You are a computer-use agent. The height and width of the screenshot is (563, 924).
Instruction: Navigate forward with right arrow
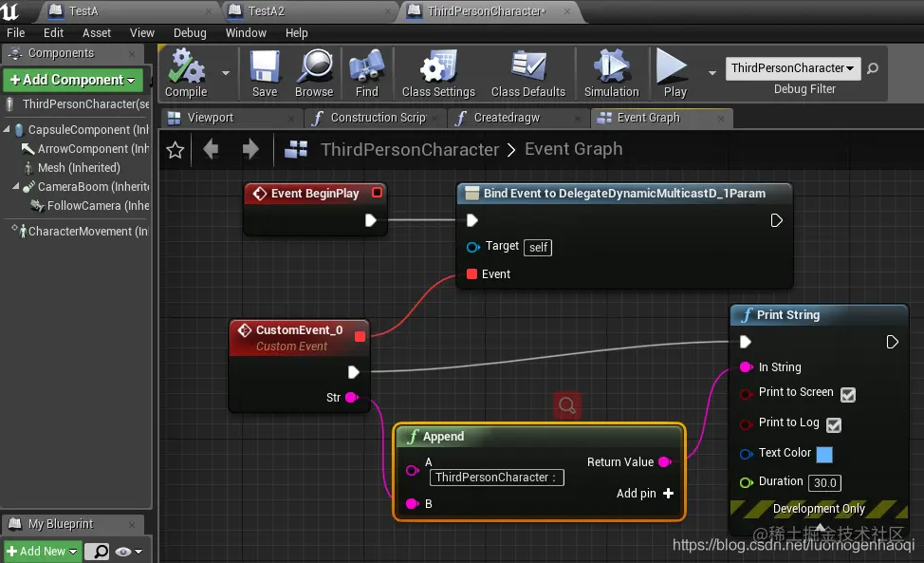[250, 149]
